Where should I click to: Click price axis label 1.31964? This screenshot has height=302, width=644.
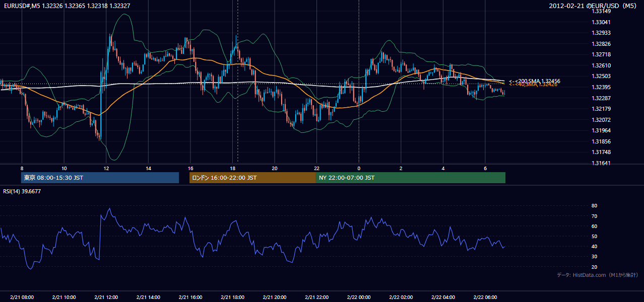click(602, 131)
